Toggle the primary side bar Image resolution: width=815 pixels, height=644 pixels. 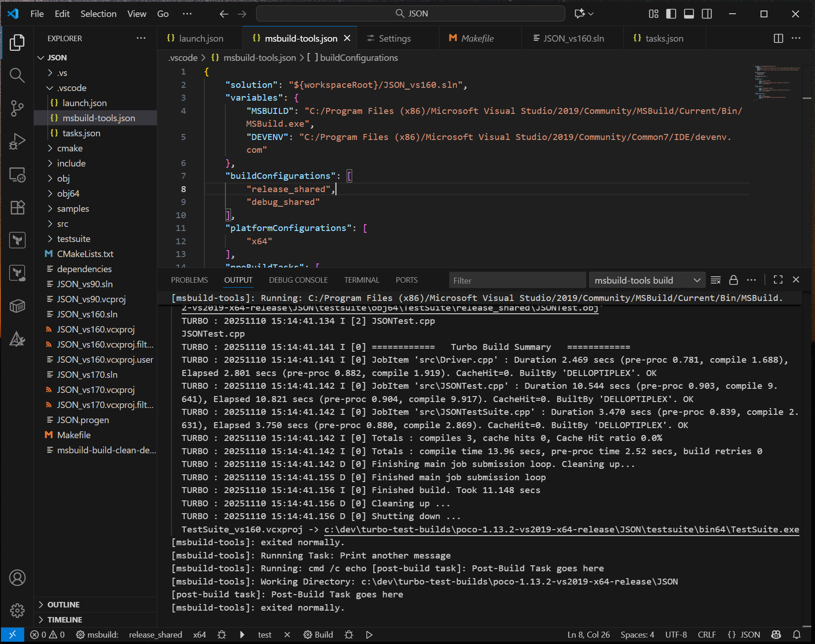pos(671,14)
